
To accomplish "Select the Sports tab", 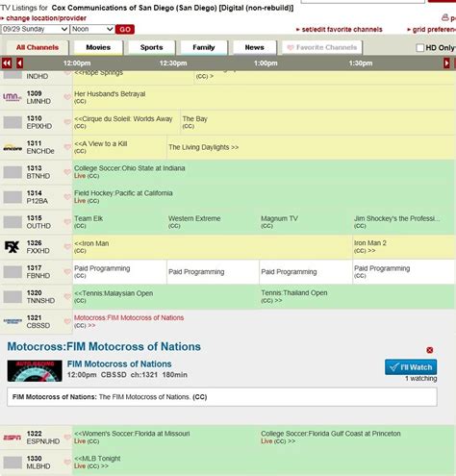I will click(x=151, y=47).
